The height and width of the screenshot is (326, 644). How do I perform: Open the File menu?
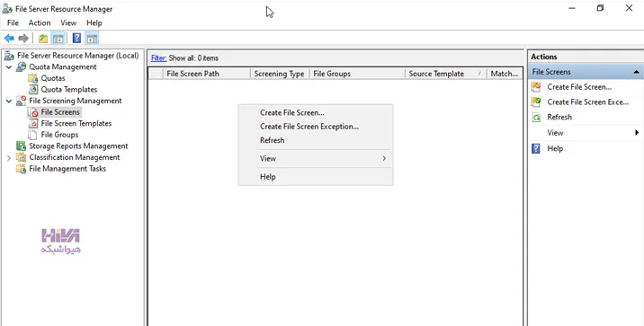(13, 23)
